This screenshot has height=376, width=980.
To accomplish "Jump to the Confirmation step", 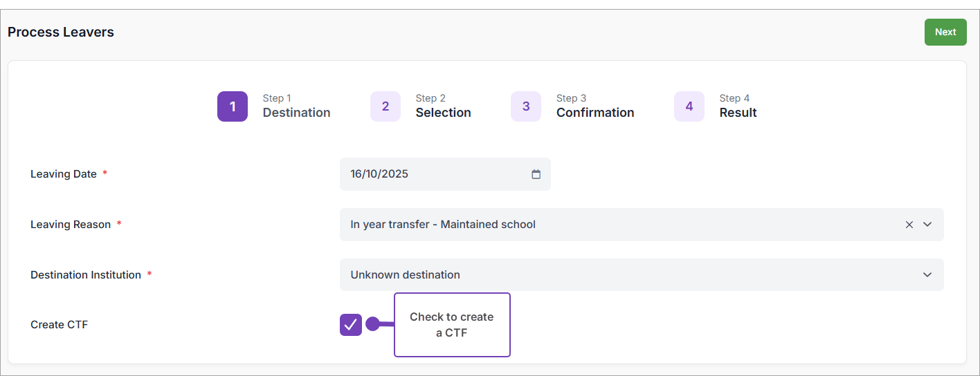I will tap(595, 113).
